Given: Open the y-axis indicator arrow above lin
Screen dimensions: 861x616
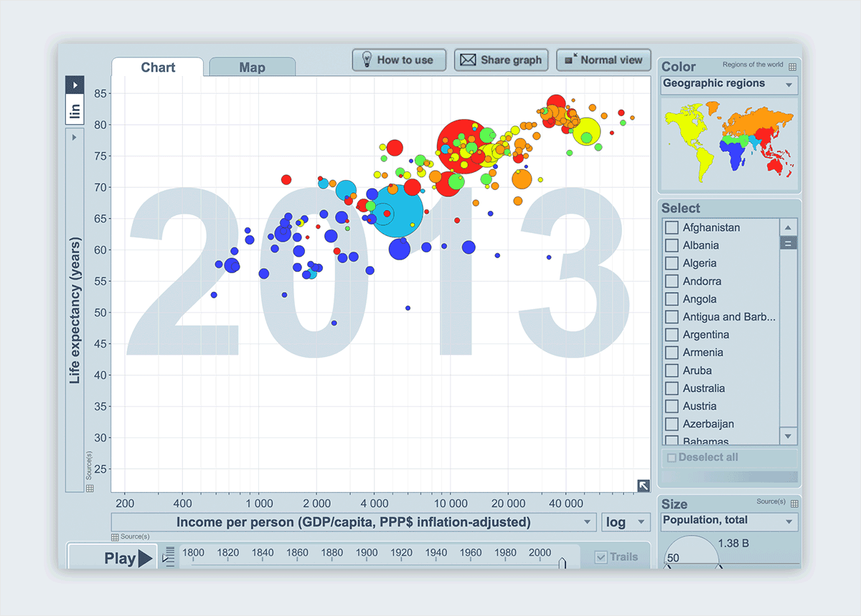Looking at the screenshot, I should (x=75, y=84).
